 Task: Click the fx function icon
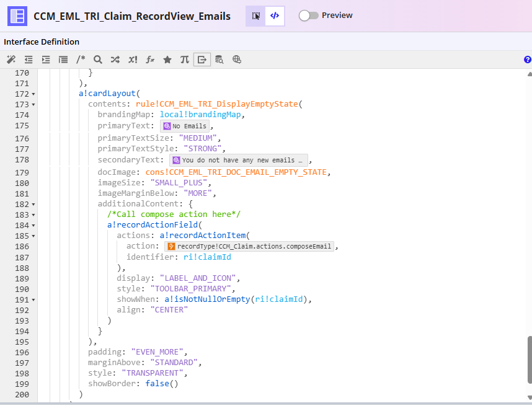pyautogui.click(x=150, y=60)
